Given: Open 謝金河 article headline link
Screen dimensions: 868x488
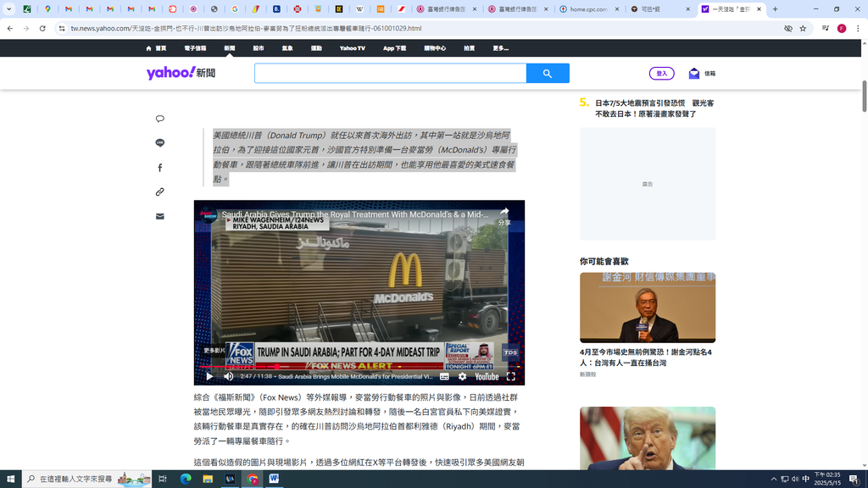Looking at the screenshot, I should (x=645, y=358).
